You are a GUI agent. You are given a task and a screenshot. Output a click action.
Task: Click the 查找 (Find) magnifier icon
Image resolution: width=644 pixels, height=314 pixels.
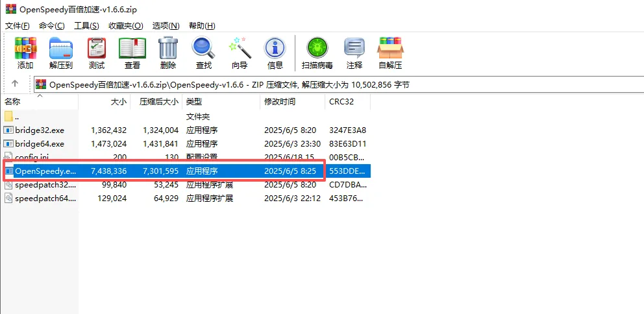click(x=203, y=48)
